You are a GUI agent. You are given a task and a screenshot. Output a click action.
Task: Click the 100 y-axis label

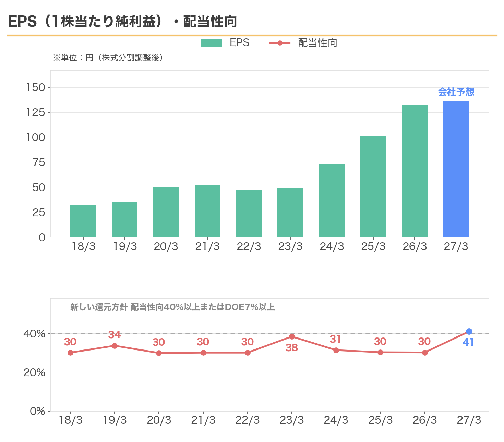click(x=36, y=137)
